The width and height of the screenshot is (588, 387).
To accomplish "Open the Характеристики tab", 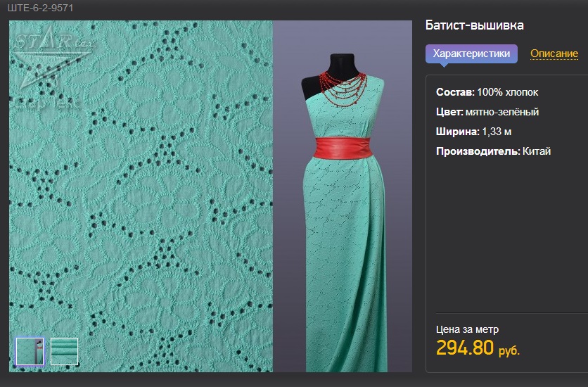I will (x=471, y=53).
